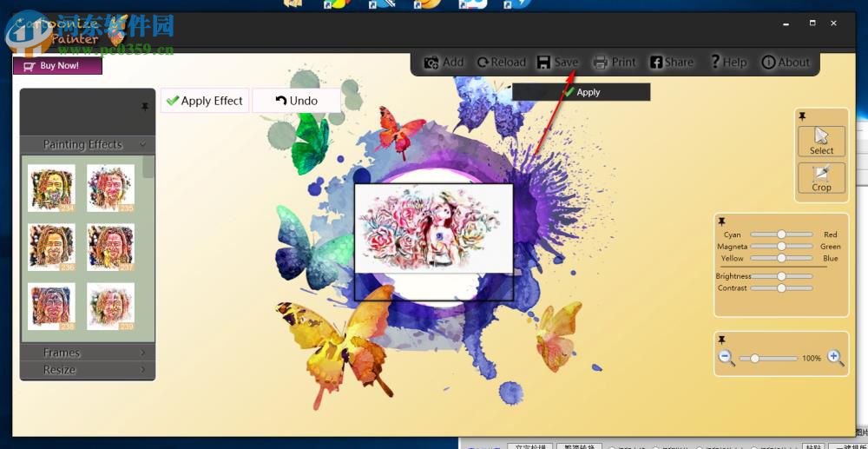Zoom out with the minus magnifier
Screen dimensions: 868x449
point(727,358)
